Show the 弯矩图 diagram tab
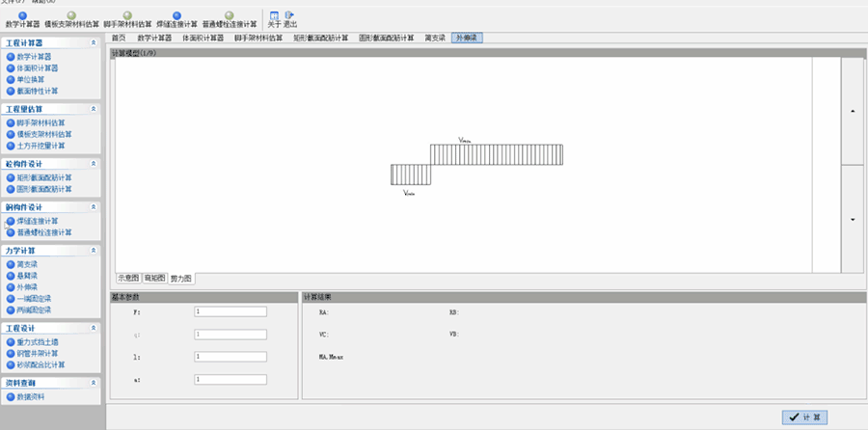This screenshot has width=868, height=430. click(x=154, y=278)
